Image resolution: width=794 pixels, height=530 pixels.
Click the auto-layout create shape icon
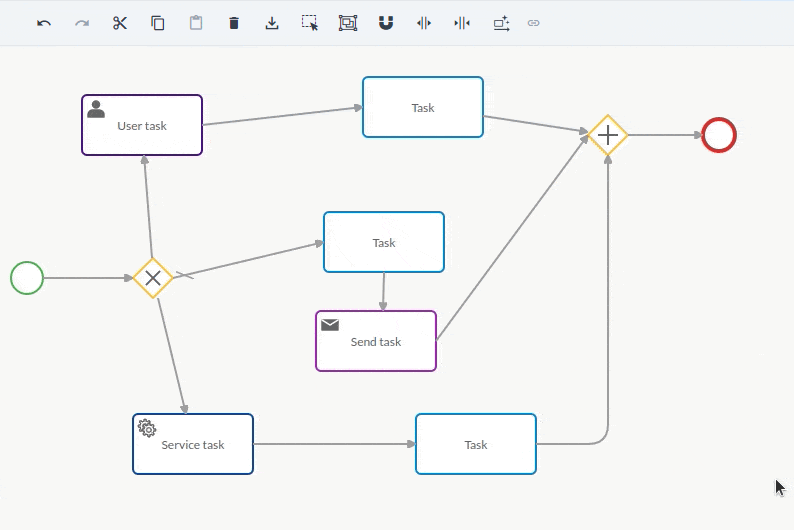pos(501,23)
